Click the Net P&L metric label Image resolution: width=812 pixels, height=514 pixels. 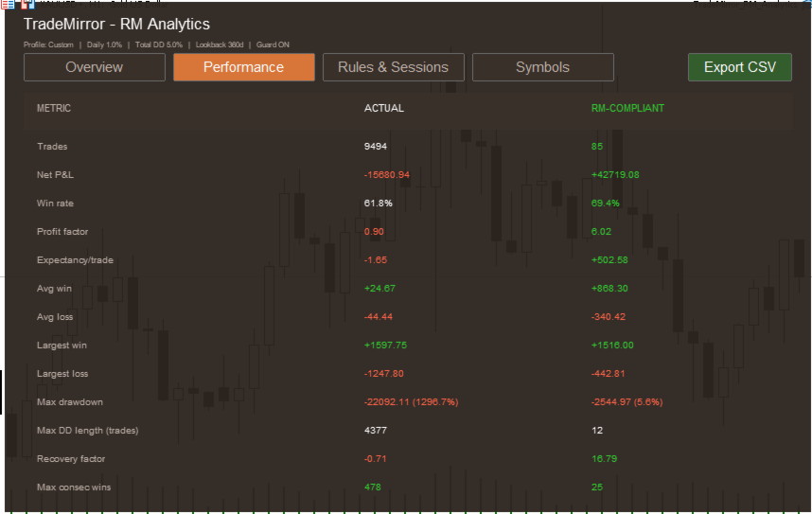(x=55, y=175)
